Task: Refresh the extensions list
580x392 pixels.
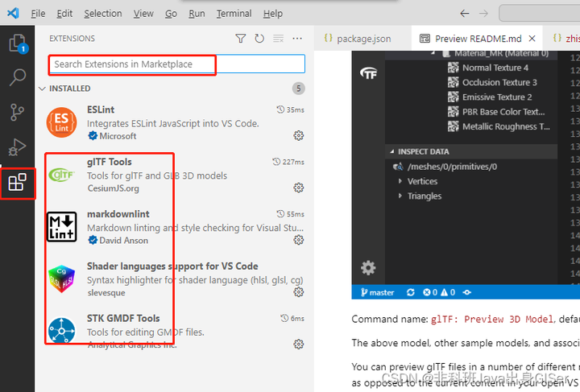Action: pyautogui.click(x=259, y=39)
